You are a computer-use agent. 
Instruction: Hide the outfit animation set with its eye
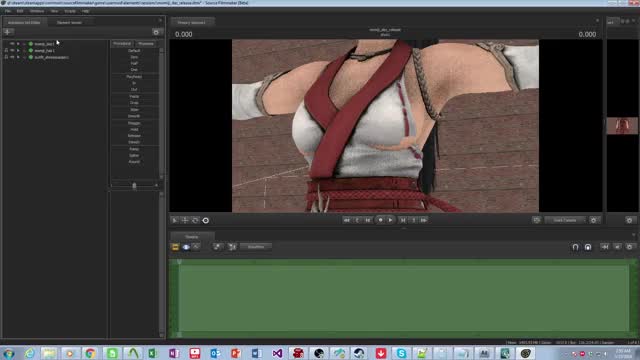pos(12,57)
